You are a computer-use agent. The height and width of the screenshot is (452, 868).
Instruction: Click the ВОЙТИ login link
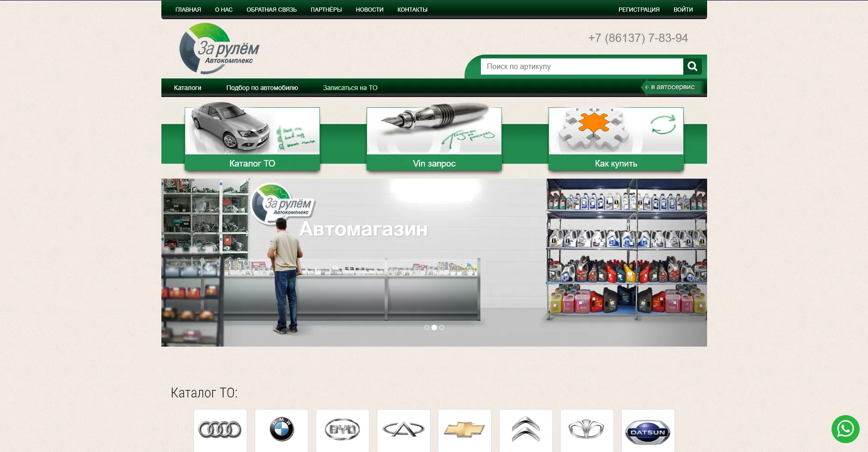(x=683, y=9)
